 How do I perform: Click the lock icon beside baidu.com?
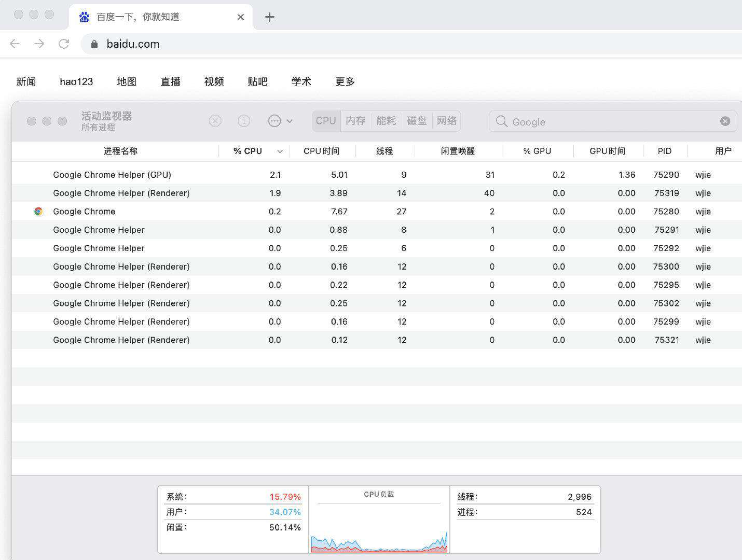94,44
